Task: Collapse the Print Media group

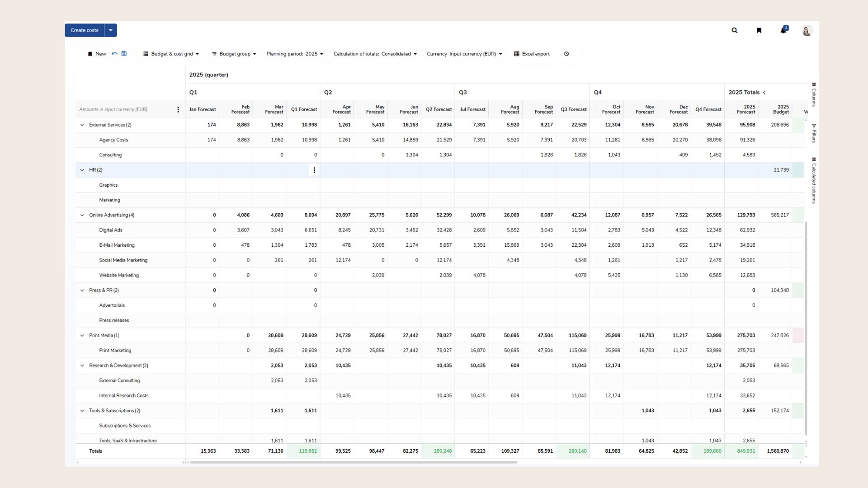Action: 82,335
